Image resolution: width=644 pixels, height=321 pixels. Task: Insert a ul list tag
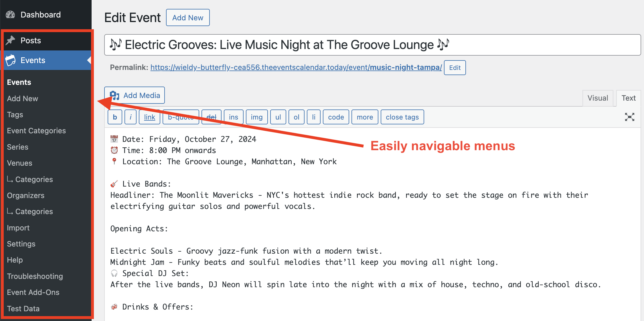coord(278,117)
